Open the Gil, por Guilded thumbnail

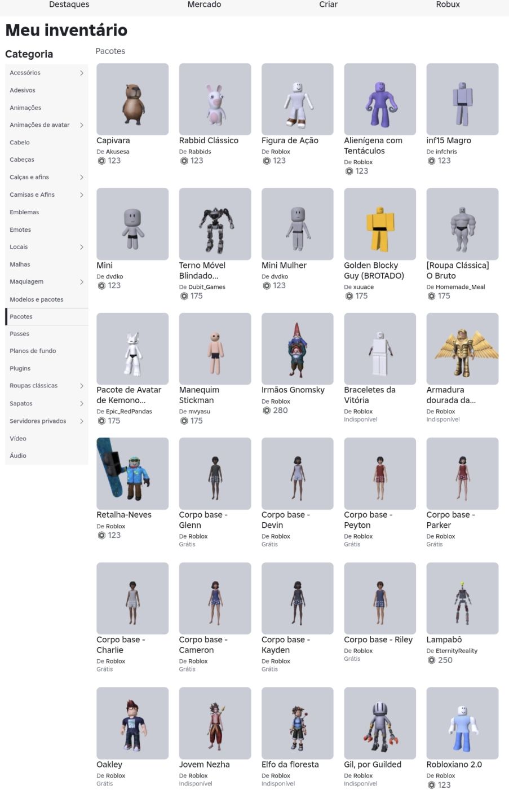380,723
